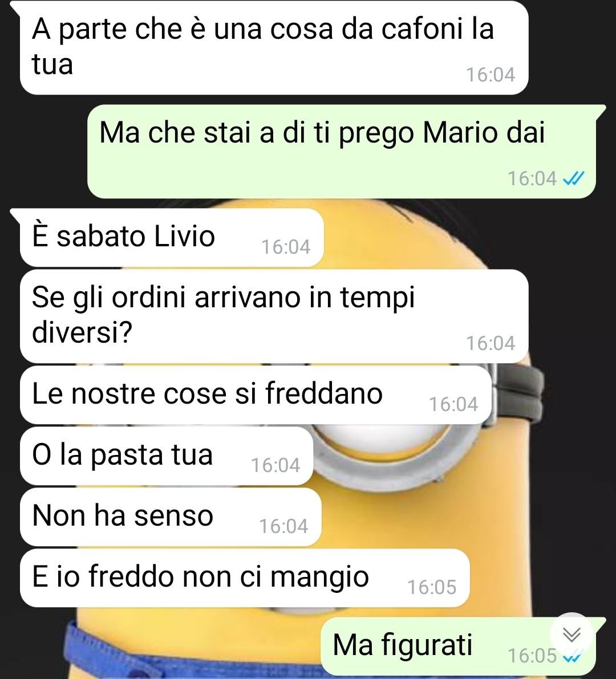Select the message 'A parte che è una cosa da cafoni la tua'
The height and width of the screenshot is (679, 616).
[274, 47]
